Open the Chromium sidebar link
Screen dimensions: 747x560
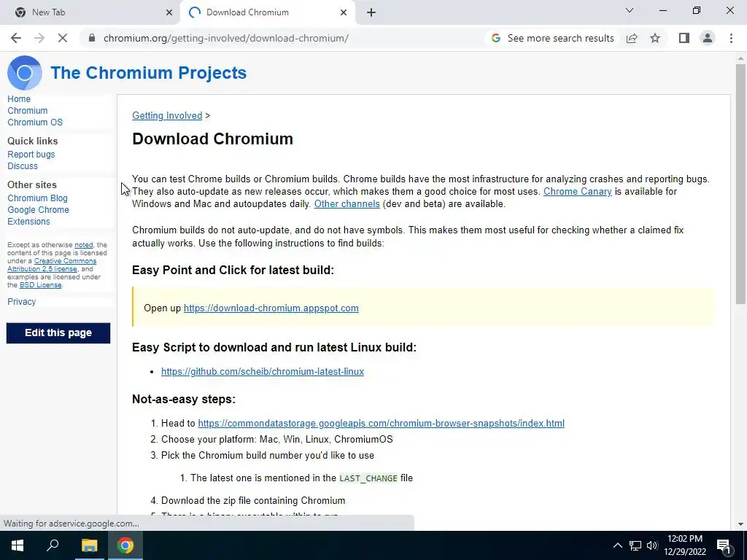[28, 111]
